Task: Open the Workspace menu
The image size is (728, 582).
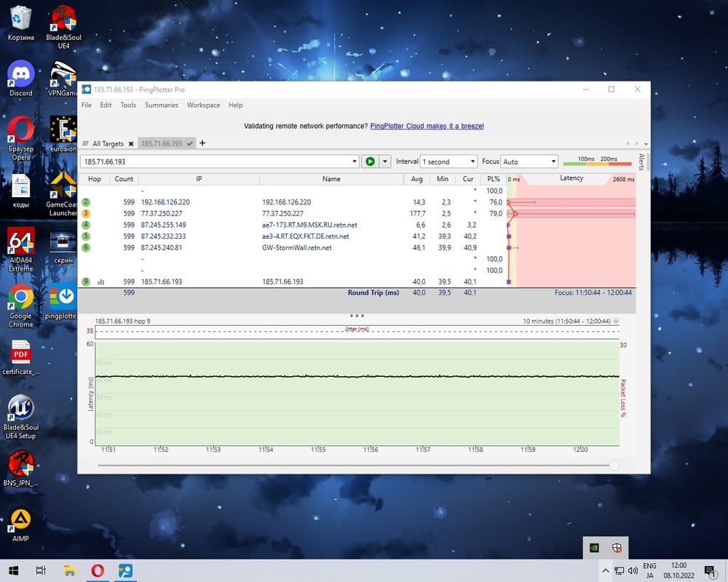Action: [x=203, y=105]
